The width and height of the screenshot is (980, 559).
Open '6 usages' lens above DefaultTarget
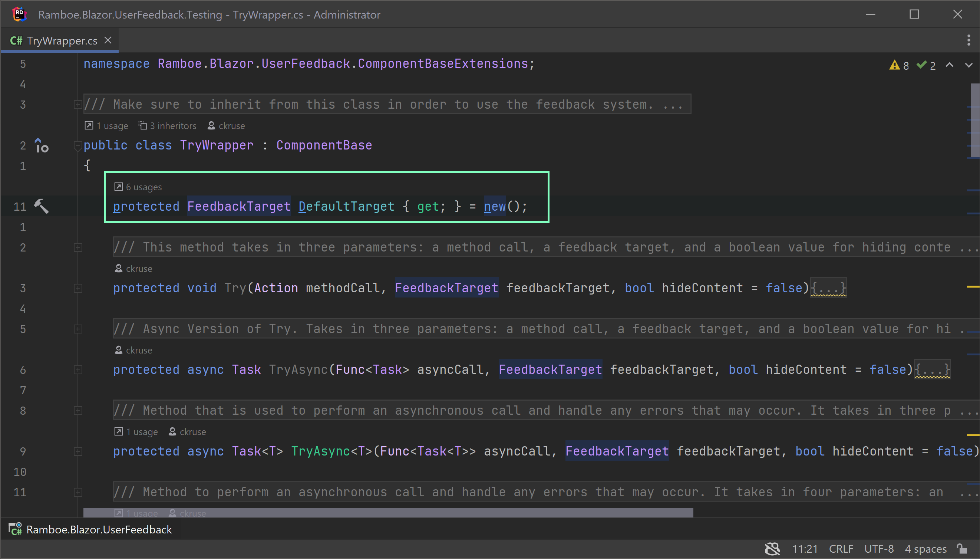point(138,187)
